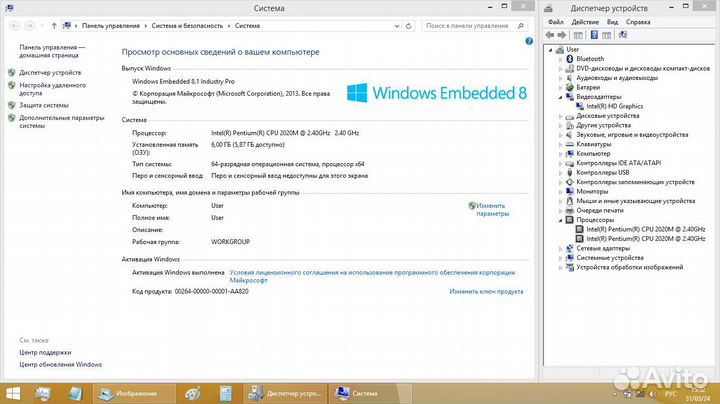The width and height of the screenshot is (720, 404).
Task: Open license terms Условия лицензионного соглашения link
Action: click(372, 276)
